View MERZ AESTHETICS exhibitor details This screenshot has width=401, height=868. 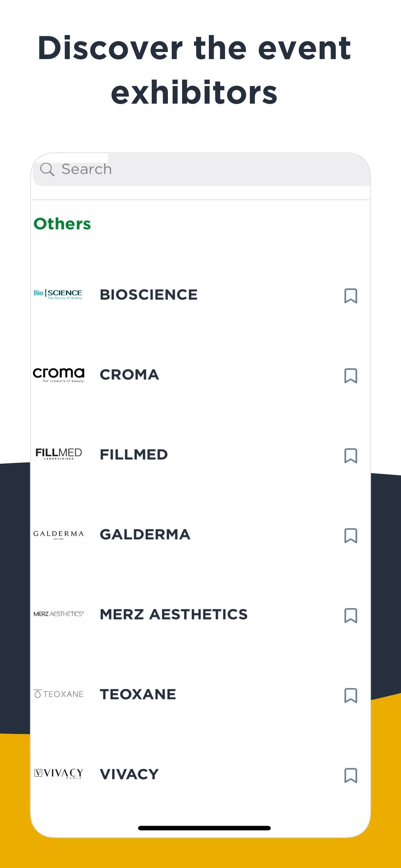(174, 614)
